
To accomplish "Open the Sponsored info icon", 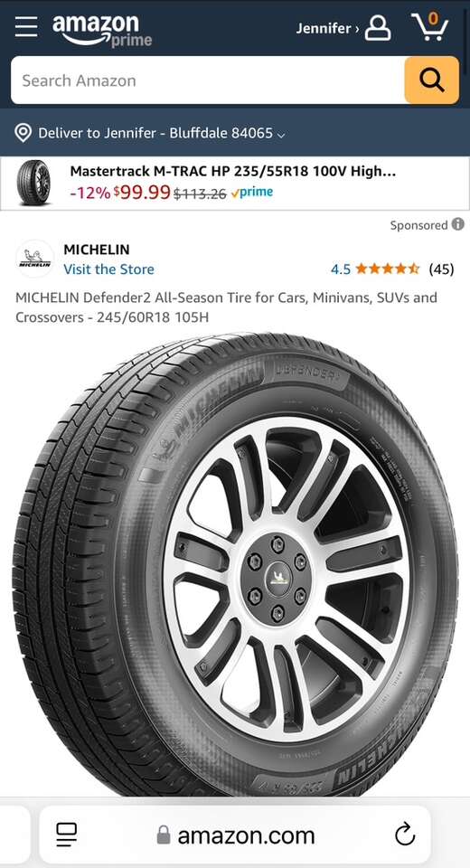I will coord(458,224).
